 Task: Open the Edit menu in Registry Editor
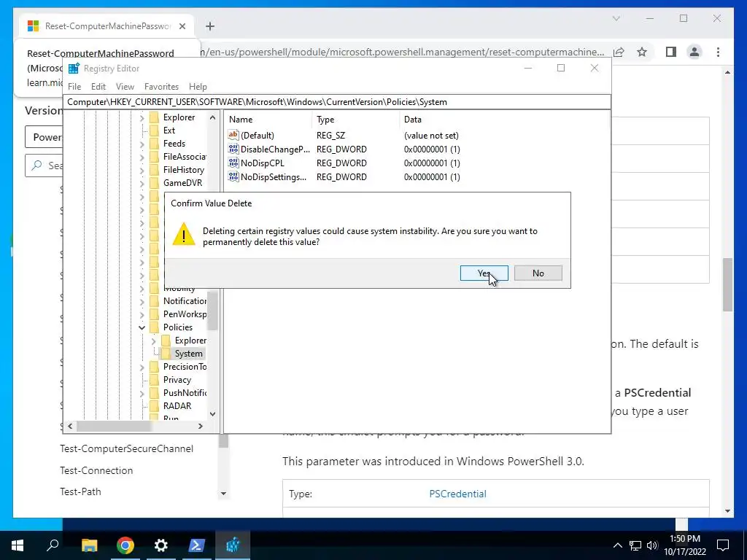click(98, 87)
